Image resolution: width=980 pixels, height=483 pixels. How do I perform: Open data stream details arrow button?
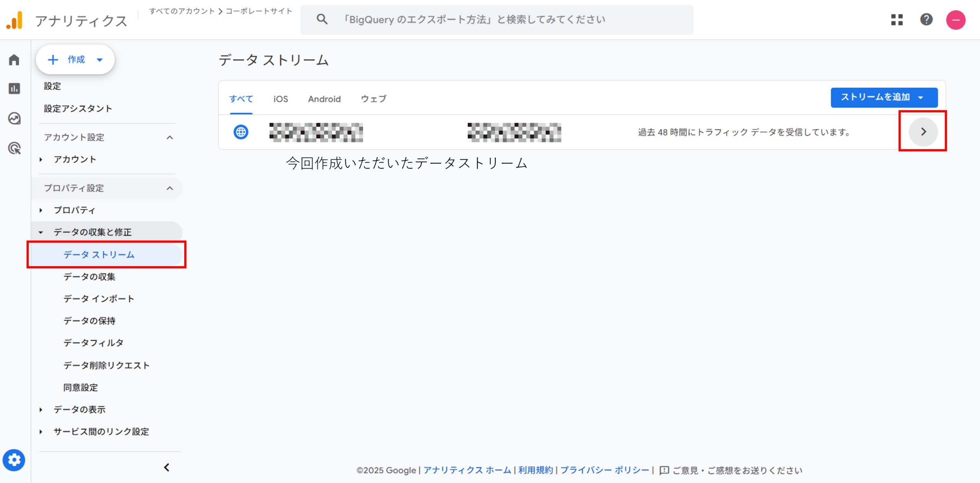923,132
